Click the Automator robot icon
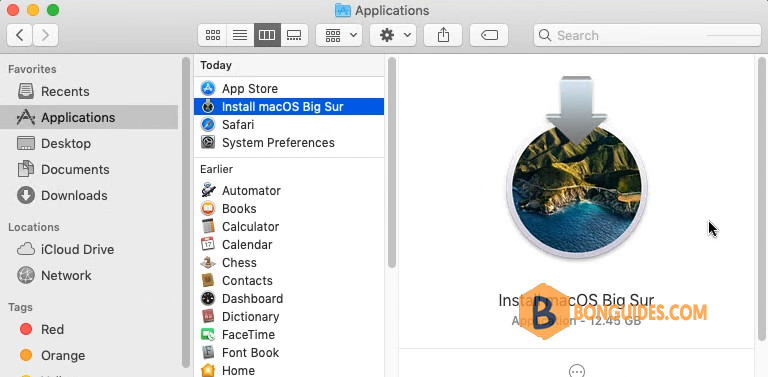768x377 pixels. tap(208, 190)
